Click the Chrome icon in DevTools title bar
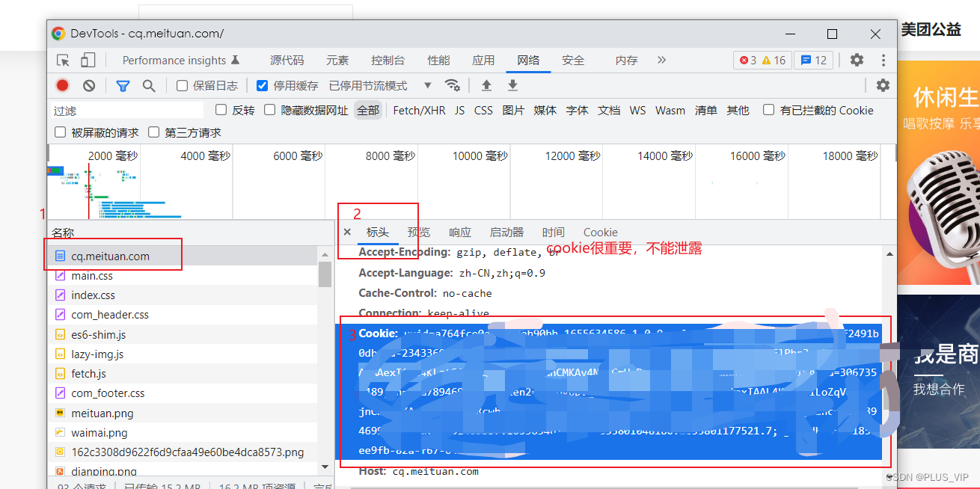 (x=58, y=34)
